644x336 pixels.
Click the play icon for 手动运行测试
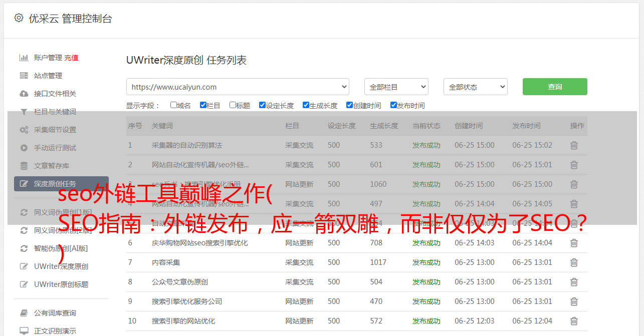click(24, 148)
